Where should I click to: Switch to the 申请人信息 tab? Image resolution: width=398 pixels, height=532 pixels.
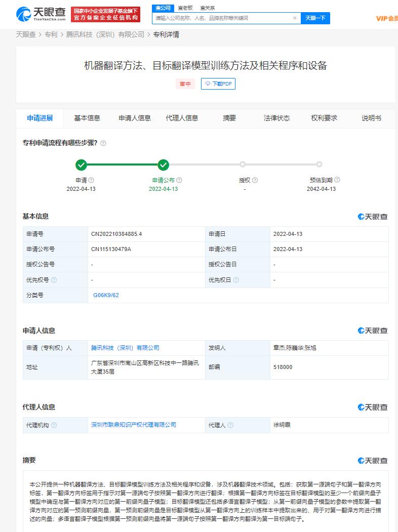[135, 118]
